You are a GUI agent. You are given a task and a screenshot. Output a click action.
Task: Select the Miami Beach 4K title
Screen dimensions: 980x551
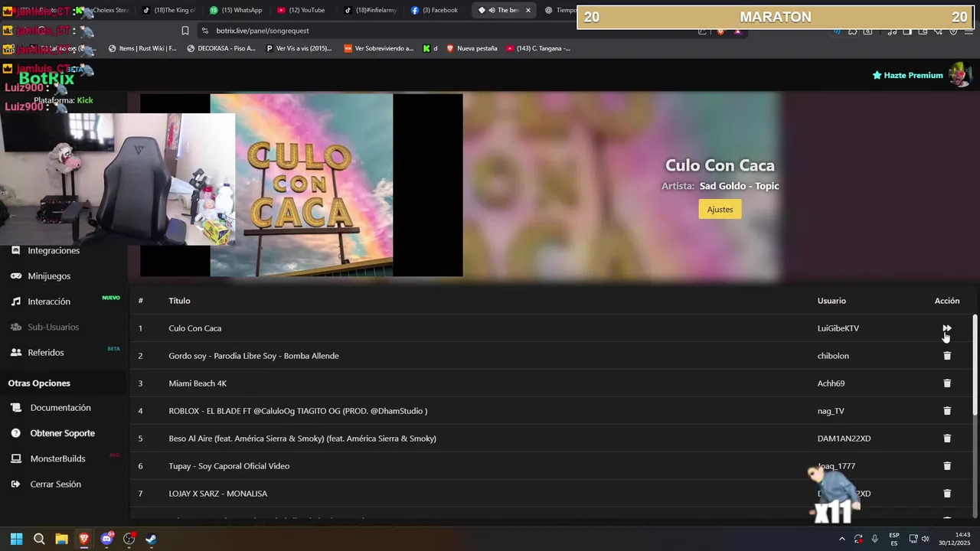pyautogui.click(x=198, y=383)
